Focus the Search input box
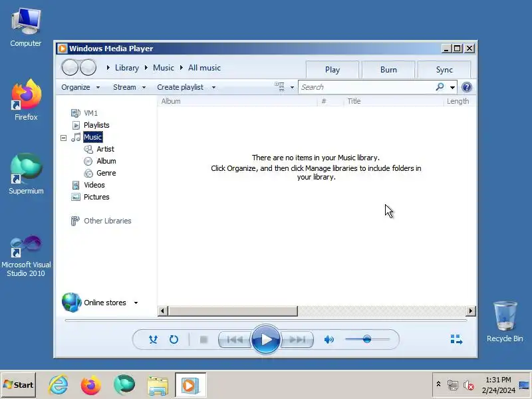The image size is (532, 399). pyautogui.click(x=366, y=87)
